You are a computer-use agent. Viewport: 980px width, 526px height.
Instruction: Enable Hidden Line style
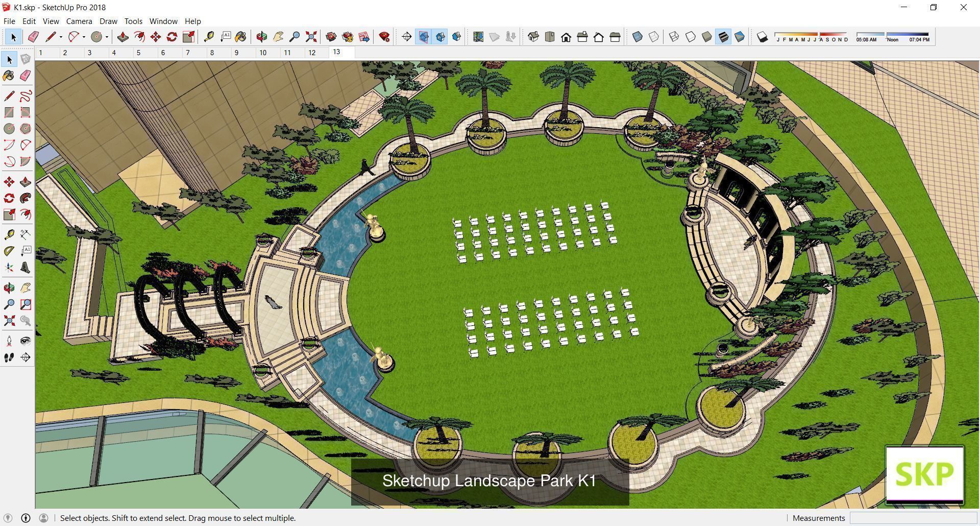pyautogui.click(x=691, y=37)
